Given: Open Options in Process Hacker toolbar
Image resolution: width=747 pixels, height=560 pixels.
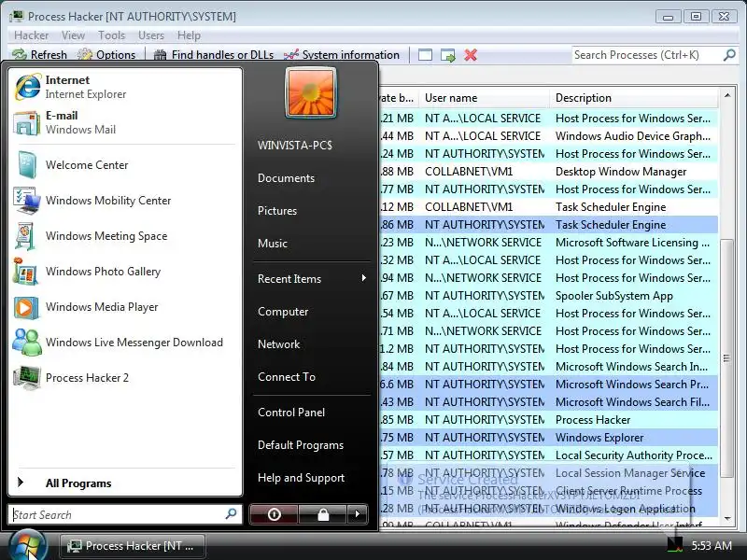Looking at the screenshot, I should (x=106, y=55).
